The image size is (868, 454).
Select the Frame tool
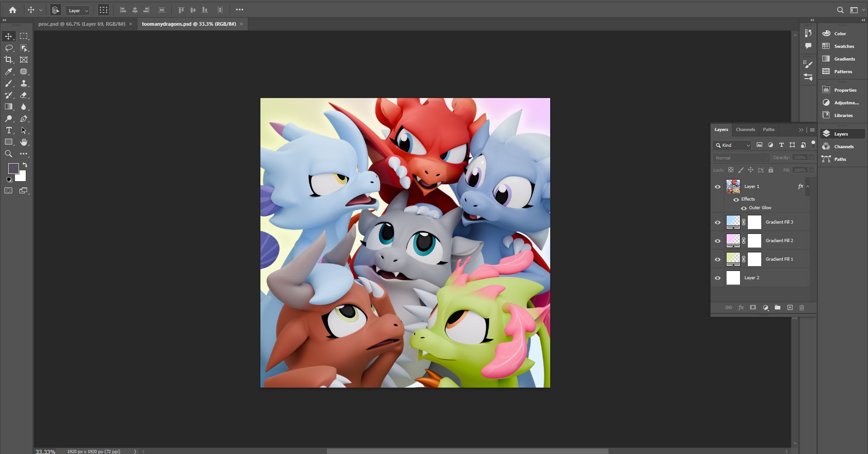click(24, 60)
